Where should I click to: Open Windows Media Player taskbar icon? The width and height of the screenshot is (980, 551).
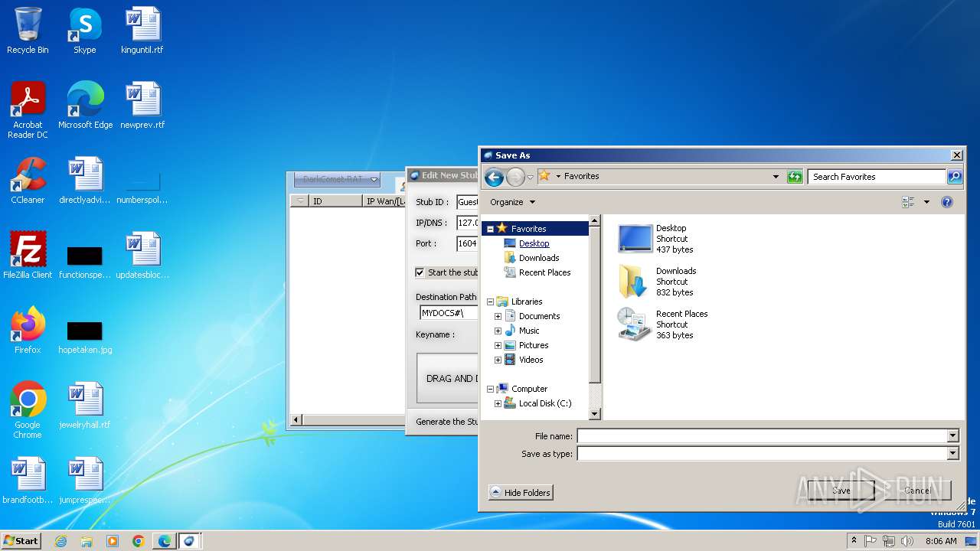coord(113,541)
